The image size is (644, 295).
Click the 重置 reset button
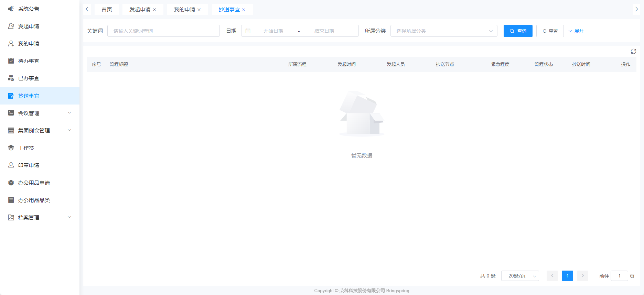(x=550, y=31)
